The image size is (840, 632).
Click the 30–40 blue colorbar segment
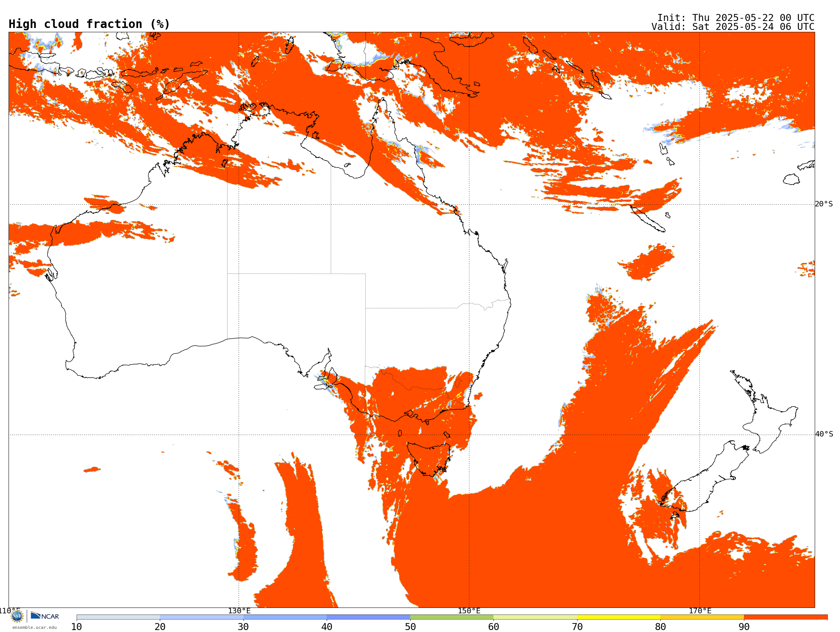pos(285,617)
